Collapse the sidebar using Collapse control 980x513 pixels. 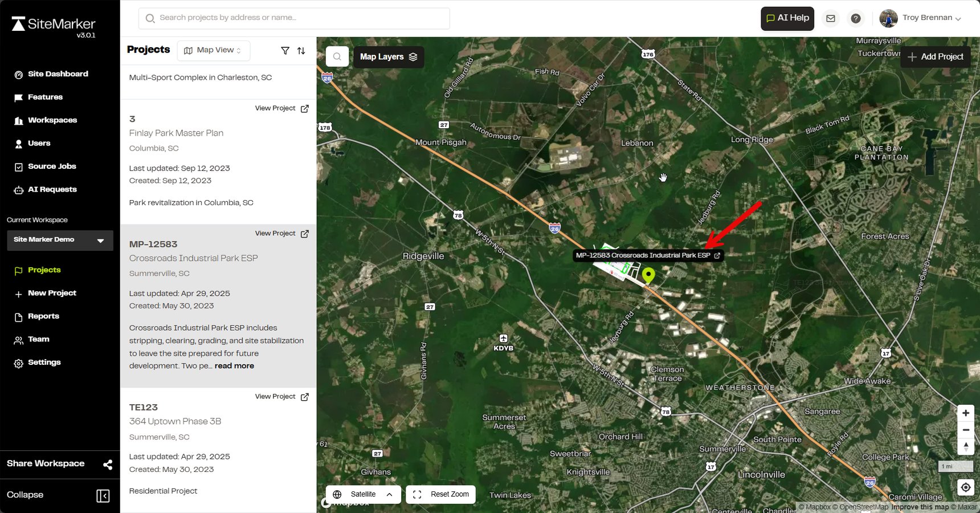103,495
